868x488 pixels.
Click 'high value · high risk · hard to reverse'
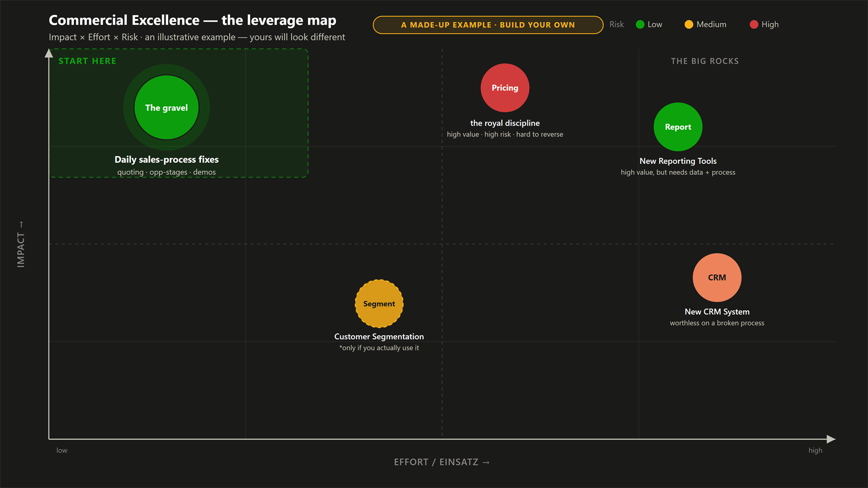505,134
